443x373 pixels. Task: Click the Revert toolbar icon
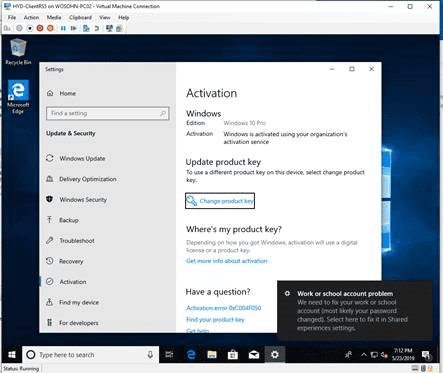coord(97,28)
